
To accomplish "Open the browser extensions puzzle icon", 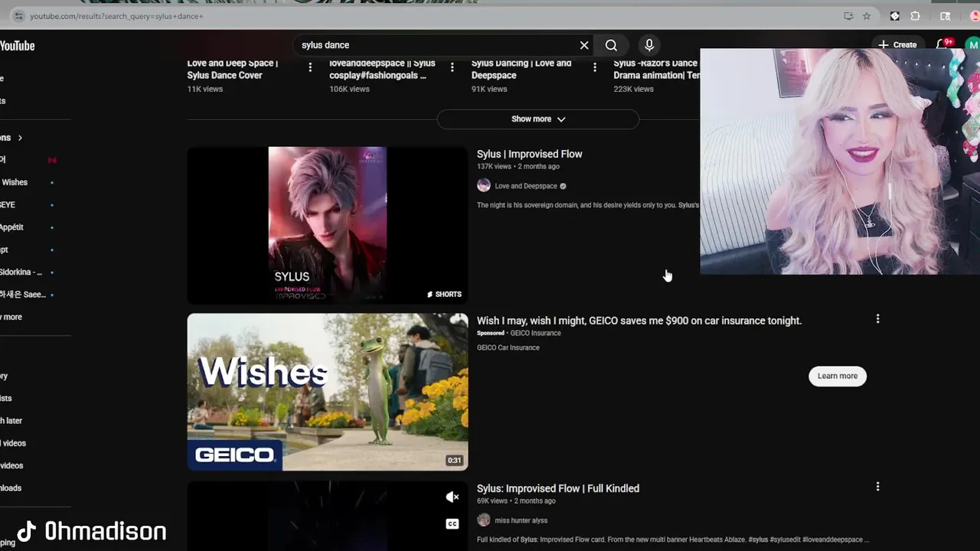I will point(915,16).
